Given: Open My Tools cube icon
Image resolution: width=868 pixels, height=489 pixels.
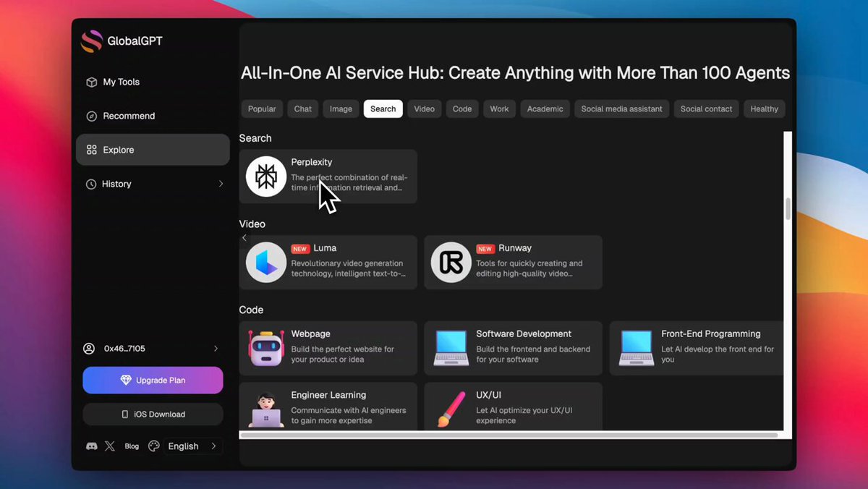Looking at the screenshot, I should [91, 82].
